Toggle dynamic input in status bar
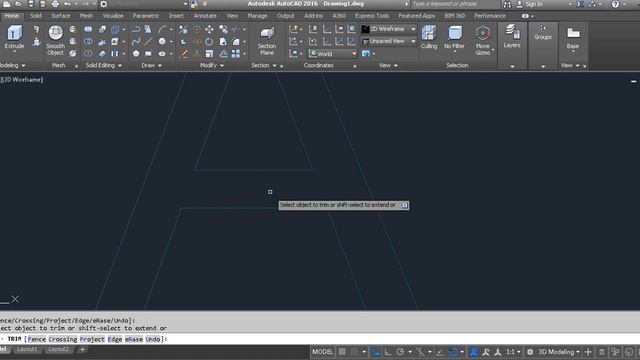 [x=376, y=351]
